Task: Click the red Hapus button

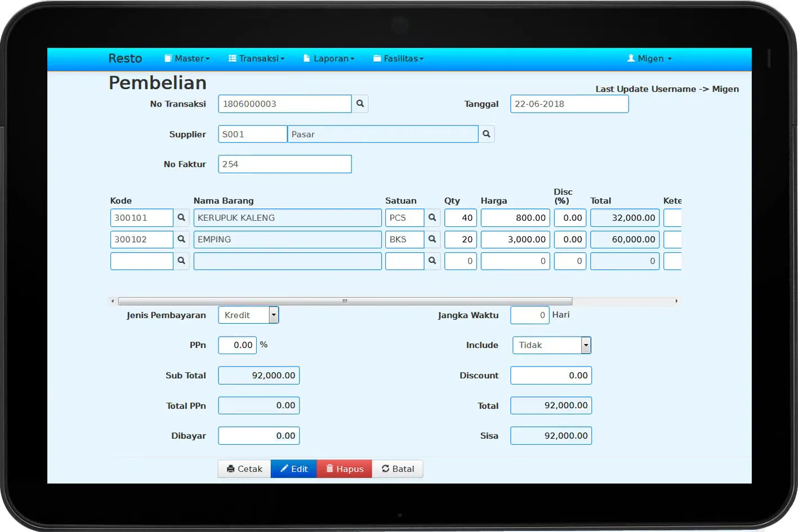Action: coord(345,469)
